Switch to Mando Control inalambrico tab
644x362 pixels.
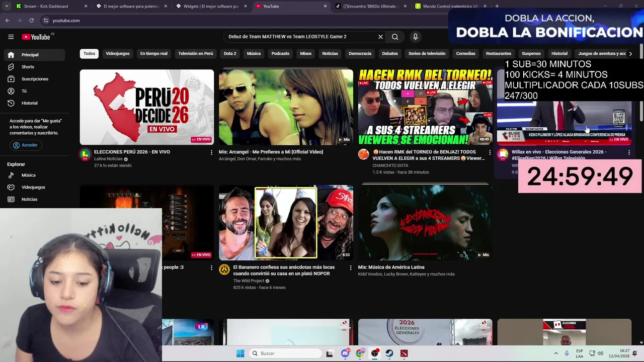[x=450, y=6]
